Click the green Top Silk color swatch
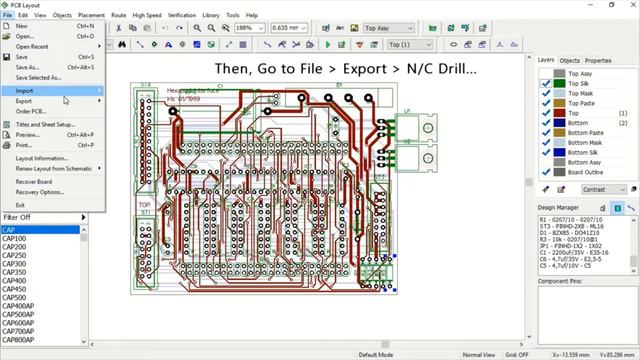Screen dimensions: 640x360 click(559, 83)
